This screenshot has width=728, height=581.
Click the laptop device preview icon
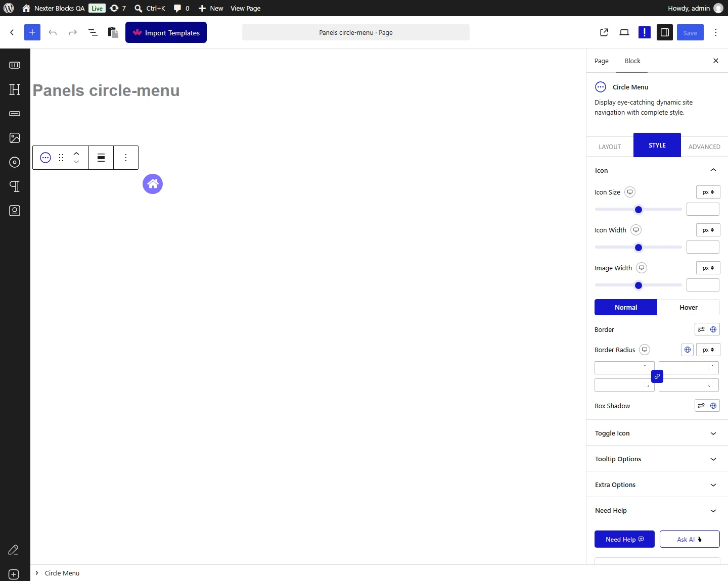pos(624,32)
